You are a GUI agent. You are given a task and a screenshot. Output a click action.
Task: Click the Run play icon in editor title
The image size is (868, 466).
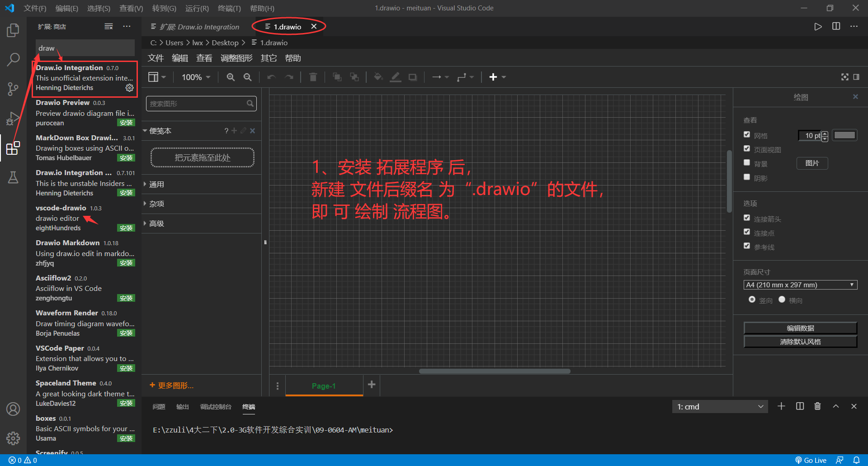[818, 27]
